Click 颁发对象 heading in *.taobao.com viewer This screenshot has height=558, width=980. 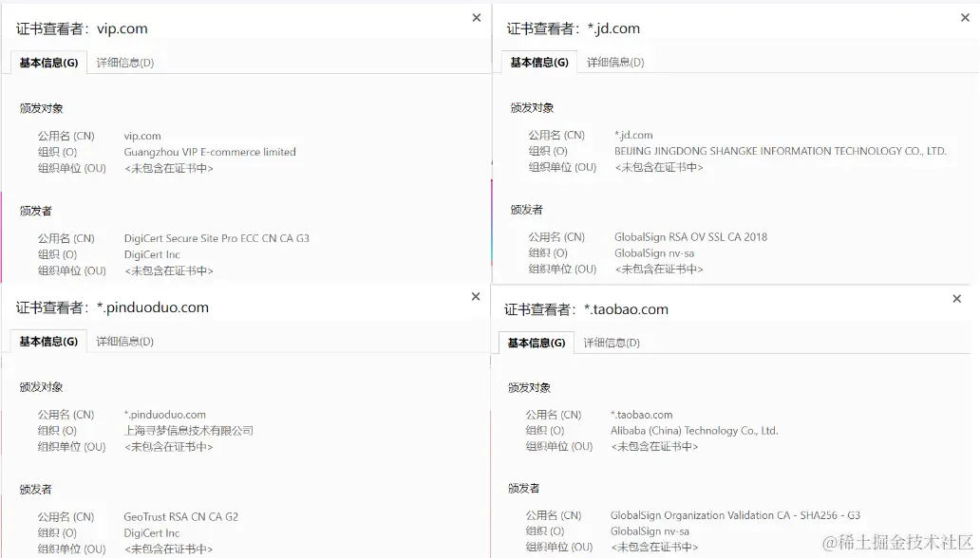pos(529,387)
